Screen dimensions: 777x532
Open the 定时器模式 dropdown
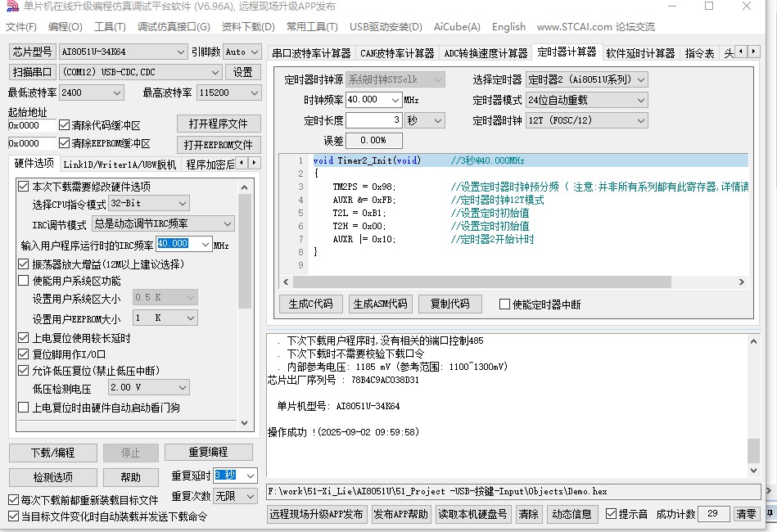[x=585, y=100]
